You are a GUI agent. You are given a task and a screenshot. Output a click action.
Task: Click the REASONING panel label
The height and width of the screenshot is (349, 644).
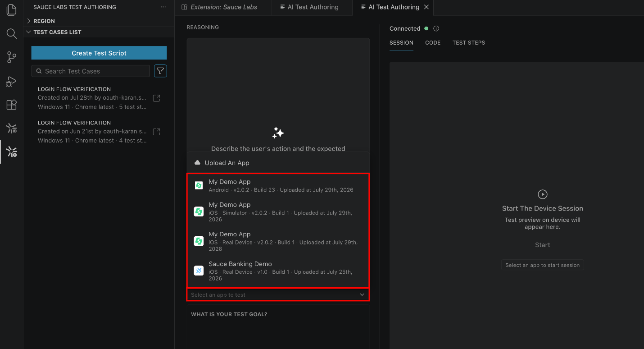pyautogui.click(x=203, y=28)
